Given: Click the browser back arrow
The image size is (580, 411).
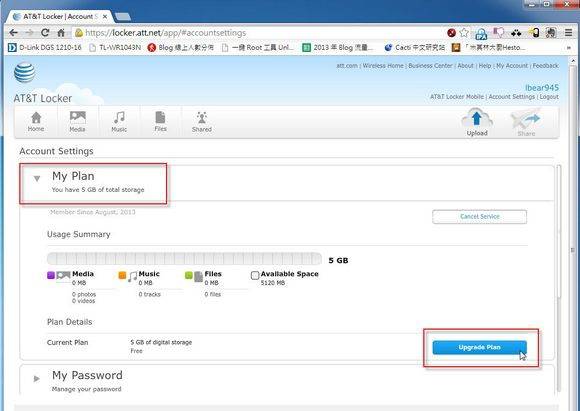Looking at the screenshot, I should click(14, 33).
